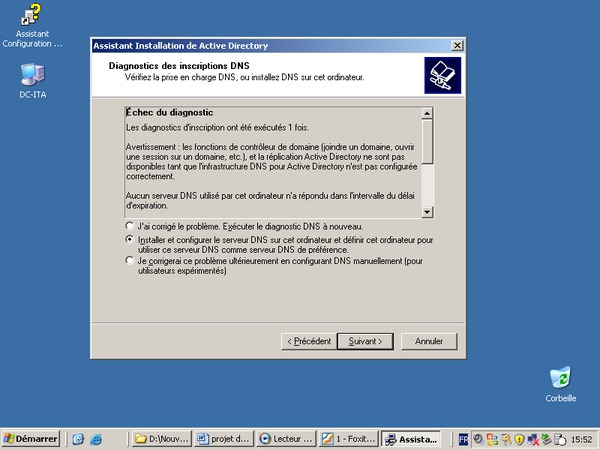Switch to '1 - Foxit...' taskbar button
Screen dimensions: 600x450
(x=349, y=439)
